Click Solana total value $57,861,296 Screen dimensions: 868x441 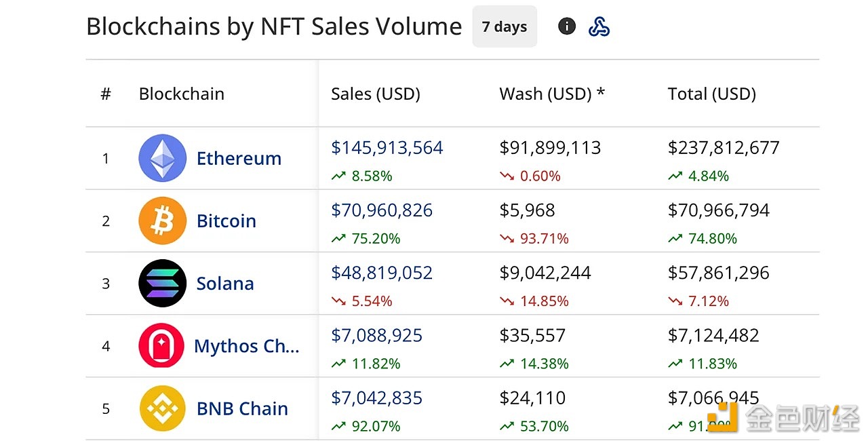point(719,273)
